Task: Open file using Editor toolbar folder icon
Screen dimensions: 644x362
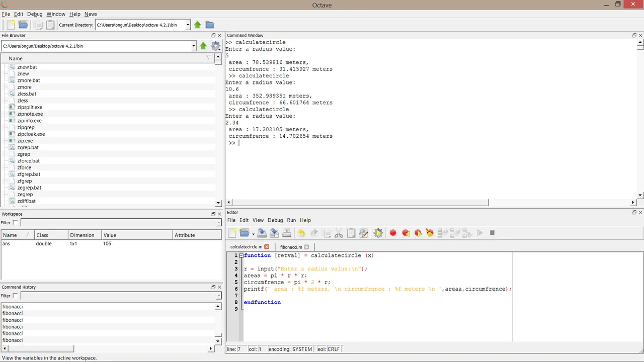Action: click(x=245, y=233)
